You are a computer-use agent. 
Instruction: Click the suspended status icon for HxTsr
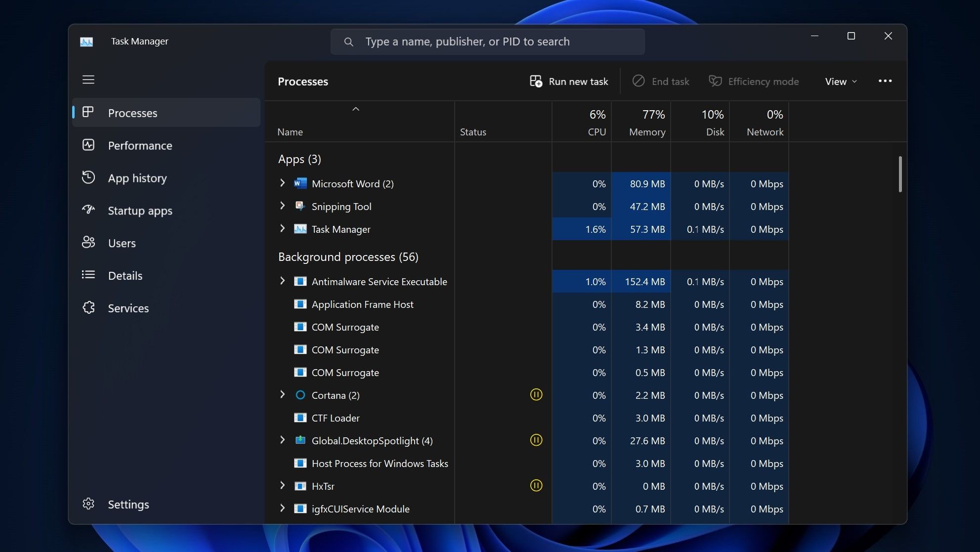tap(536, 485)
